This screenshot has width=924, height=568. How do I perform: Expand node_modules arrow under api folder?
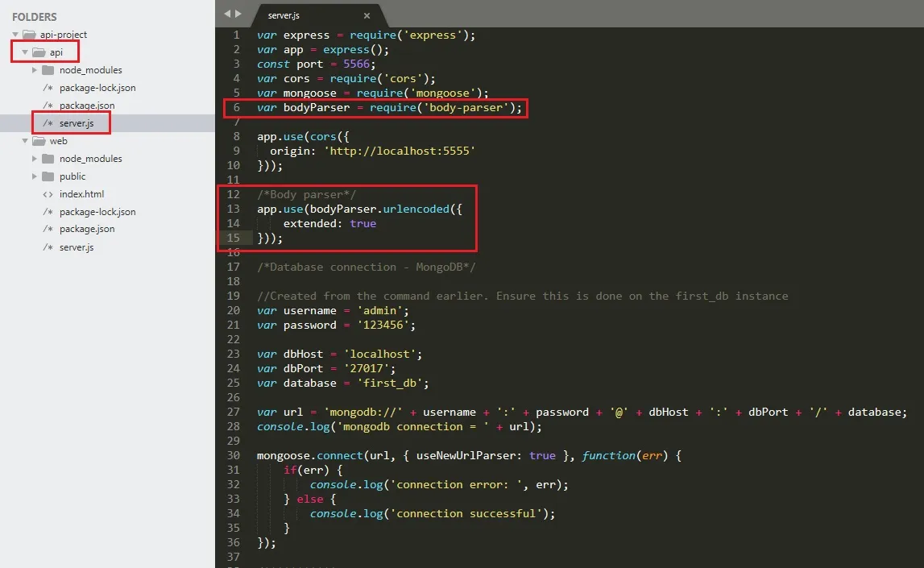34,70
